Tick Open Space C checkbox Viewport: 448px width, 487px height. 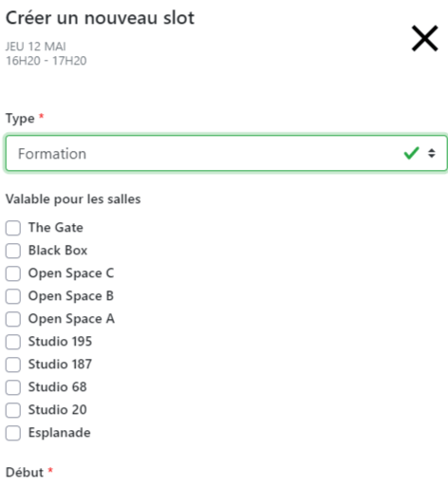[13, 273]
